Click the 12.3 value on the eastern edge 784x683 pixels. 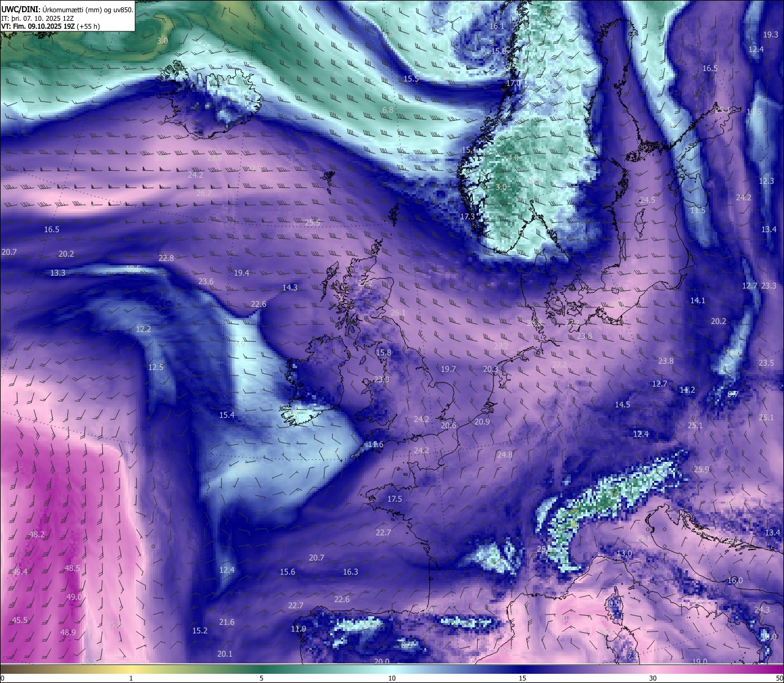click(766, 181)
